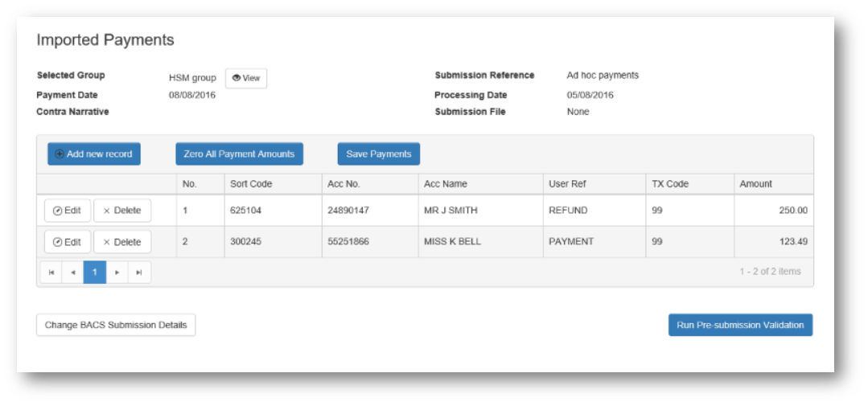Delete the MR J SMITH record
The image size is (868, 406).
[122, 211]
